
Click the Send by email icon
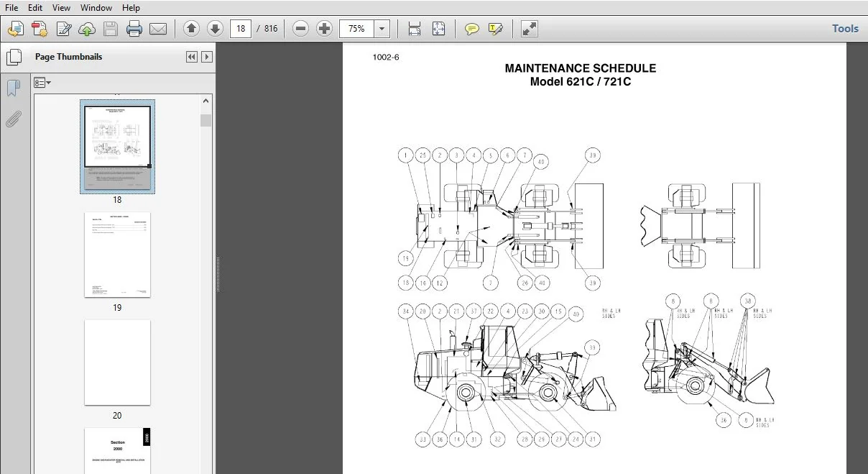click(158, 29)
